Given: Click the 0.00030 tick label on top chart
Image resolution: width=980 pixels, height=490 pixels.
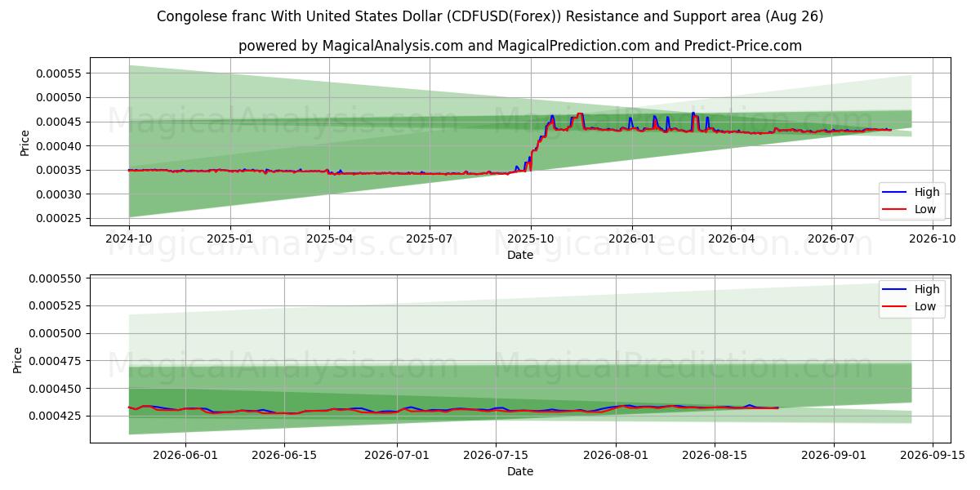Looking at the screenshot, I should (59, 194).
